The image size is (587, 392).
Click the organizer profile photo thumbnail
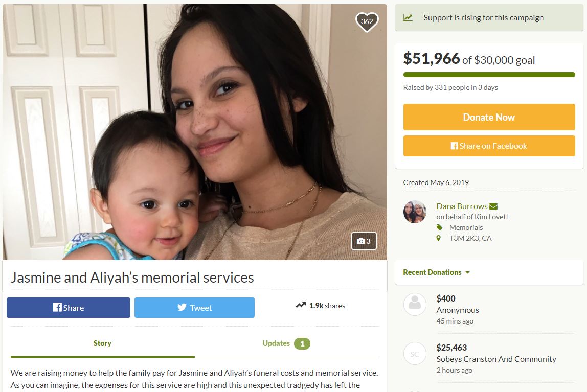(x=415, y=212)
